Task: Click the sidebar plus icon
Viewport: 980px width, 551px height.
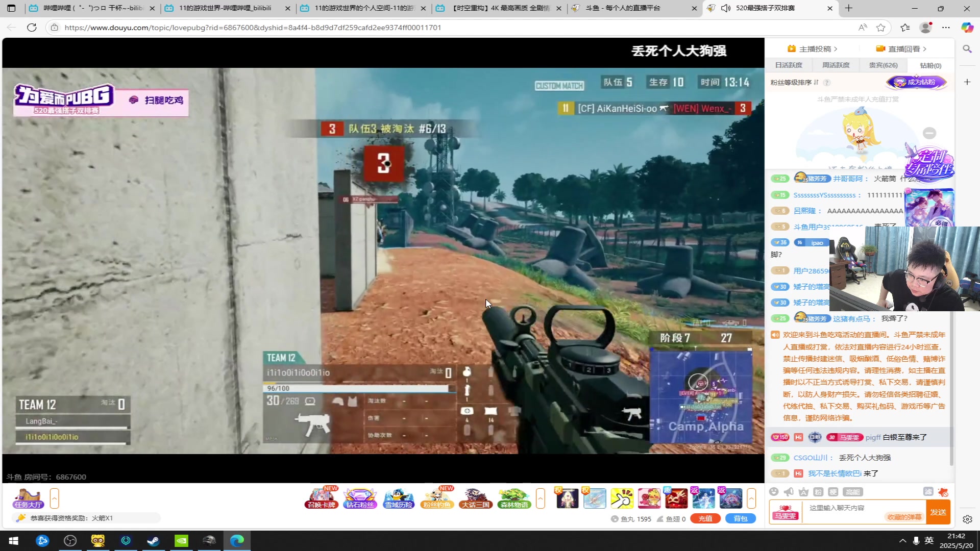Action: (x=967, y=82)
